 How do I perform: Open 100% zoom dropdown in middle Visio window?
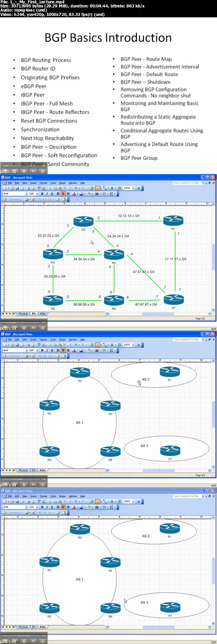(x=133, y=345)
